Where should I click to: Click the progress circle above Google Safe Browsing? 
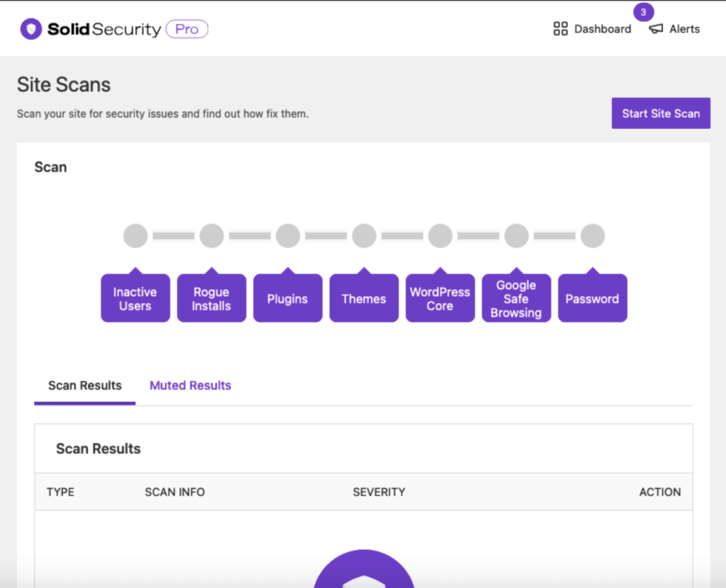point(516,236)
